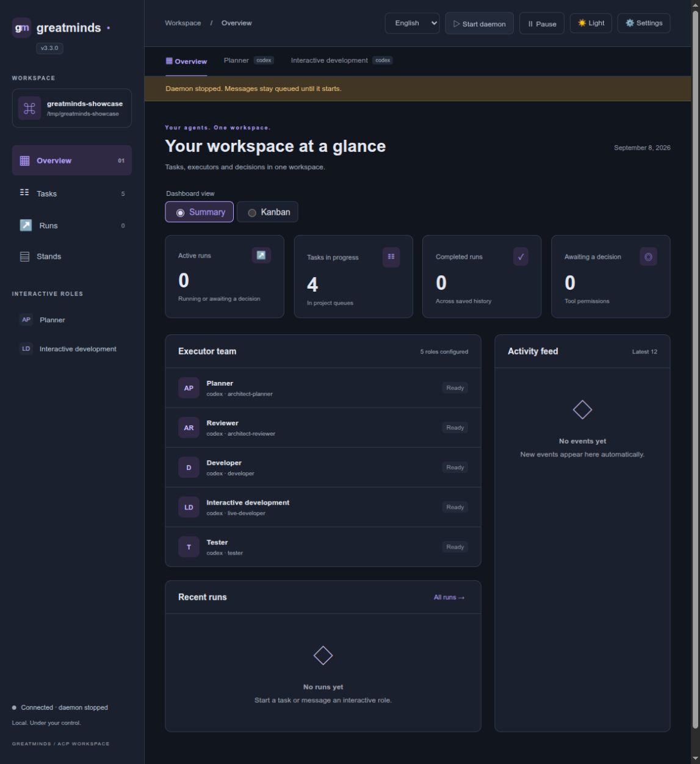Open the English language dropdown

(x=412, y=23)
